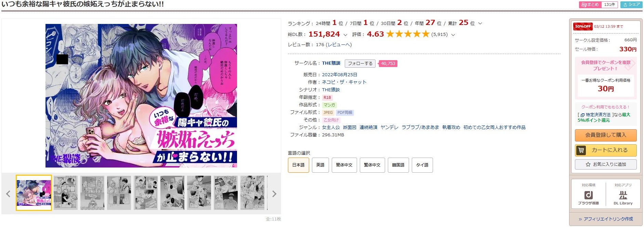Show the next thumbnails with the right arrow
This screenshot has height=227, width=644.
point(274,194)
